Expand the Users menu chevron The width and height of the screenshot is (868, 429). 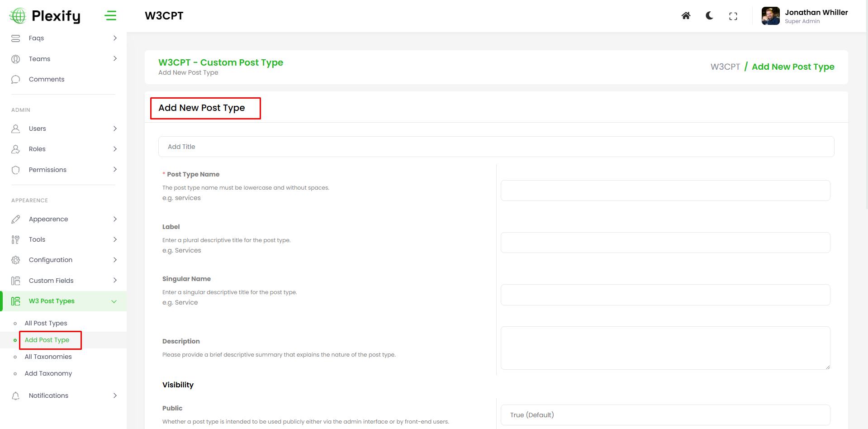[x=115, y=129]
